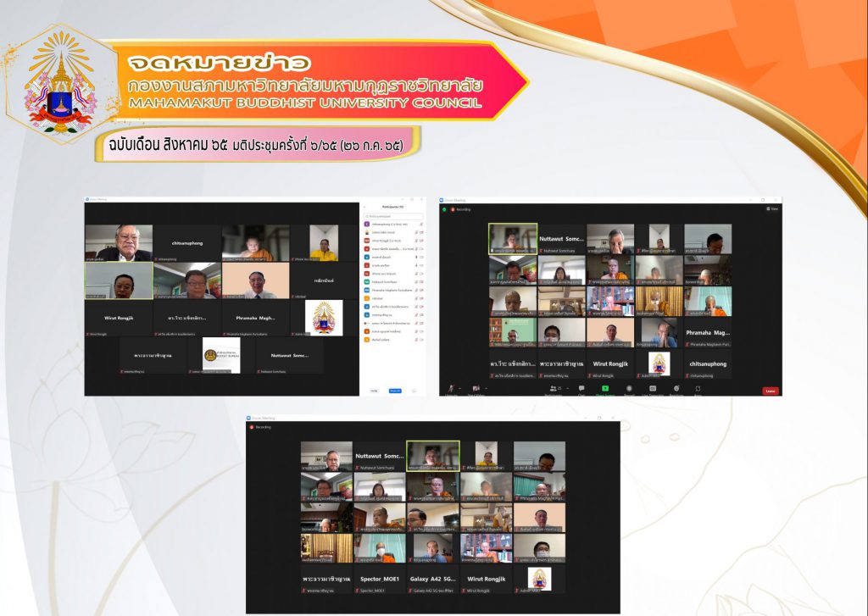Click green-highlighted speaker tile in left Zoom window

tap(119, 280)
